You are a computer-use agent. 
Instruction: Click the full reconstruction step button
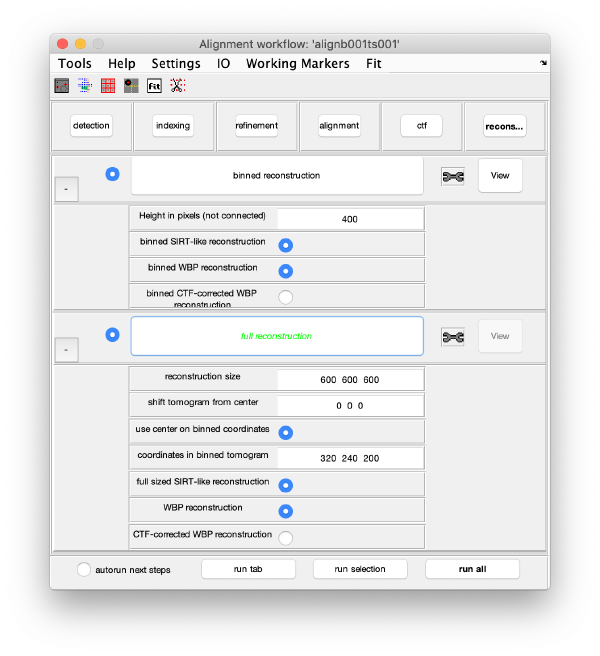277,336
